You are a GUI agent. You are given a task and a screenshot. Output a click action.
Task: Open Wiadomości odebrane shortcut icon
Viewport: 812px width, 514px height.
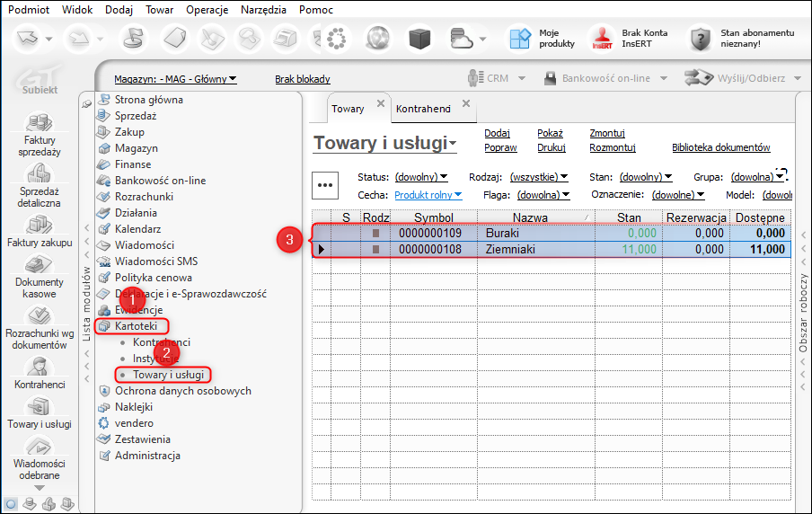click(40, 446)
